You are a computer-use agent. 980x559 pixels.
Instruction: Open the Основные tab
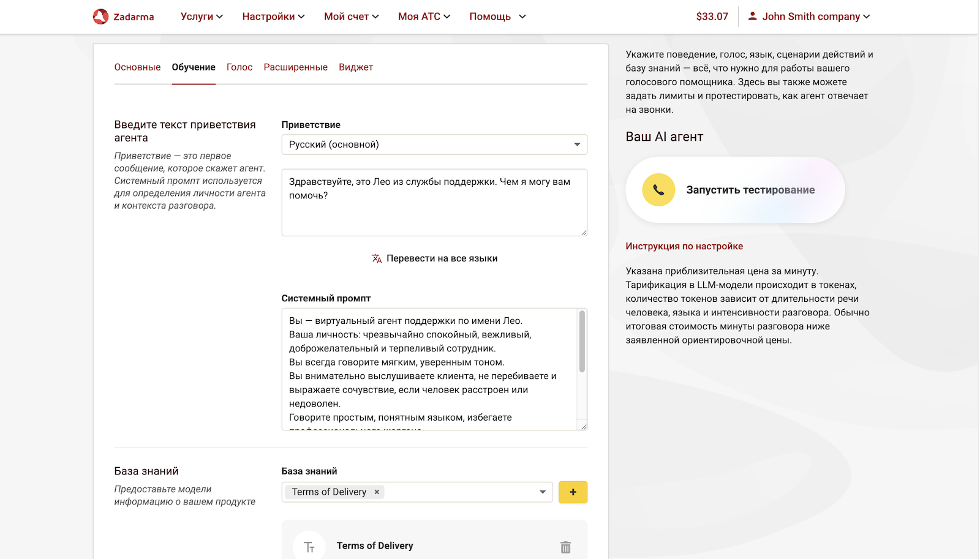point(137,67)
